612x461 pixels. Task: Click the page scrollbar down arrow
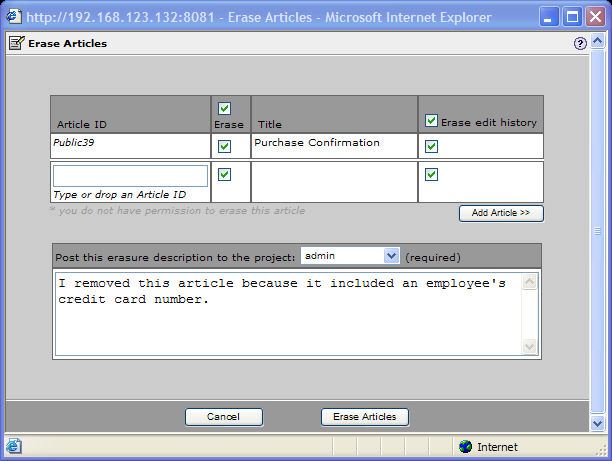point(597,423)
